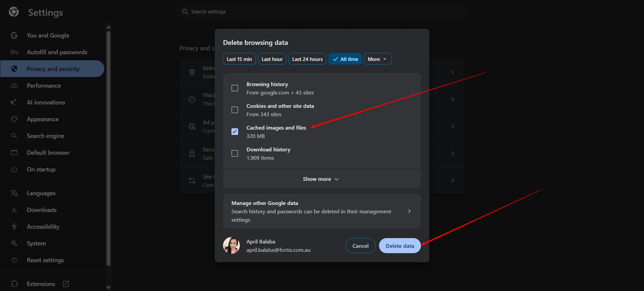Click the Accessibility figure icon
Image resolution: width=644 pixels, height=291 pixels.
tap(14, 227)
